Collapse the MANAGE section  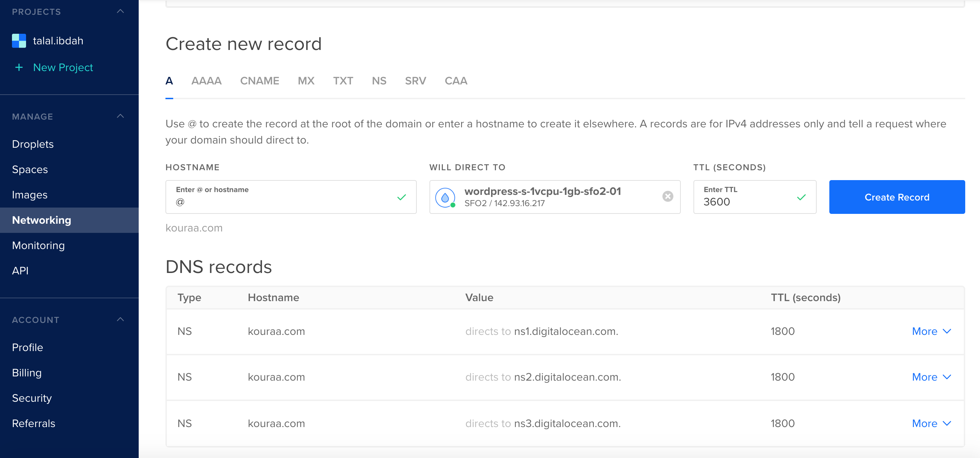pyautogui.click(x=121, y=116)
